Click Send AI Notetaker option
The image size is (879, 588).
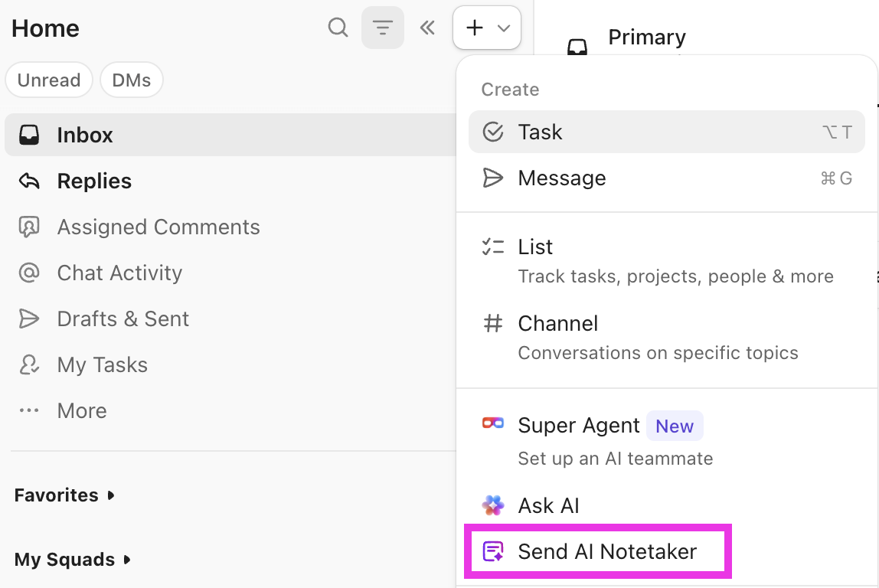[x=608, y=550]
